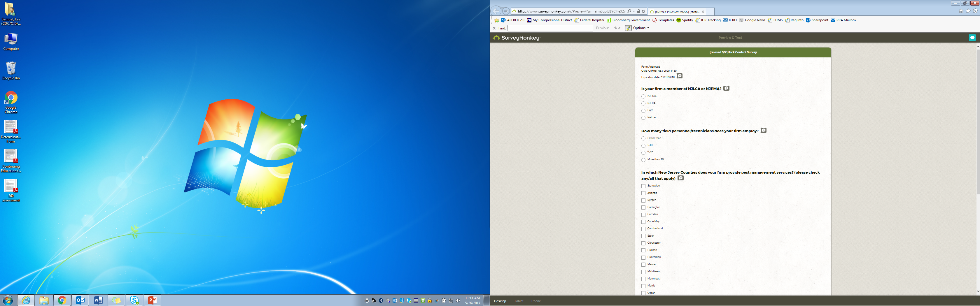Check the Camden county checkbox
980x306 pixels.
(x=643, y=215)
